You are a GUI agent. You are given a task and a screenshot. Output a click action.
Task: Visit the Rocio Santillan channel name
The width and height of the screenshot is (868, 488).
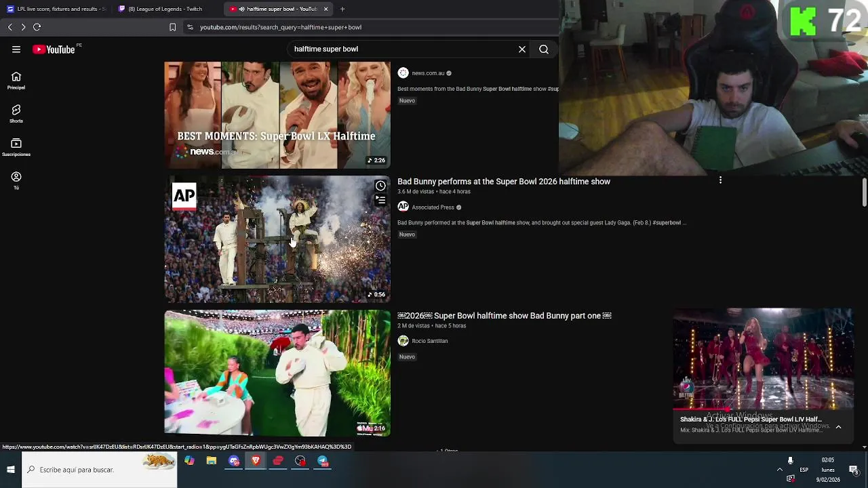pos(430,341)
